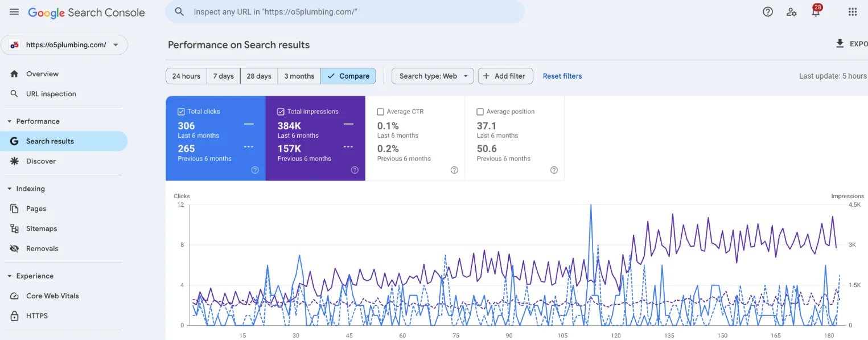The image size is (868, 340).
Task: Click the URL inspection magnifier icon
Action: (15, 93)
